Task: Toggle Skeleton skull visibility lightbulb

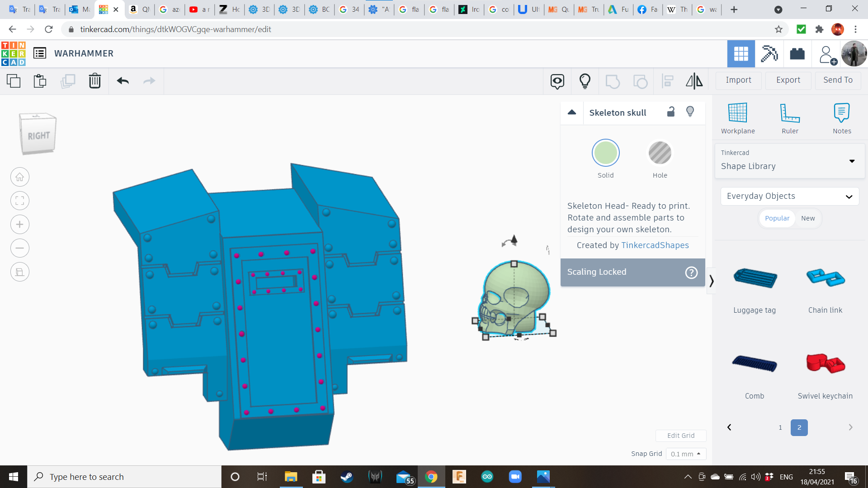Action: (x=690, y=112)
